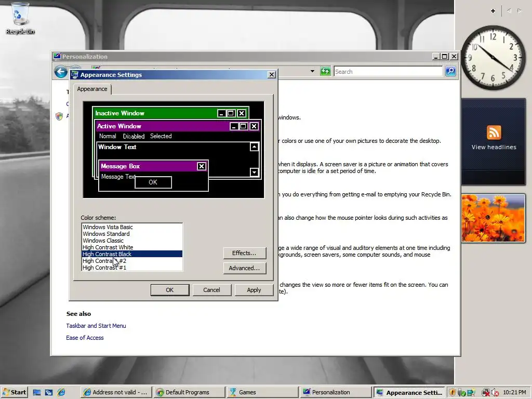Maximize the Personalization window

(x=445, y=57)
